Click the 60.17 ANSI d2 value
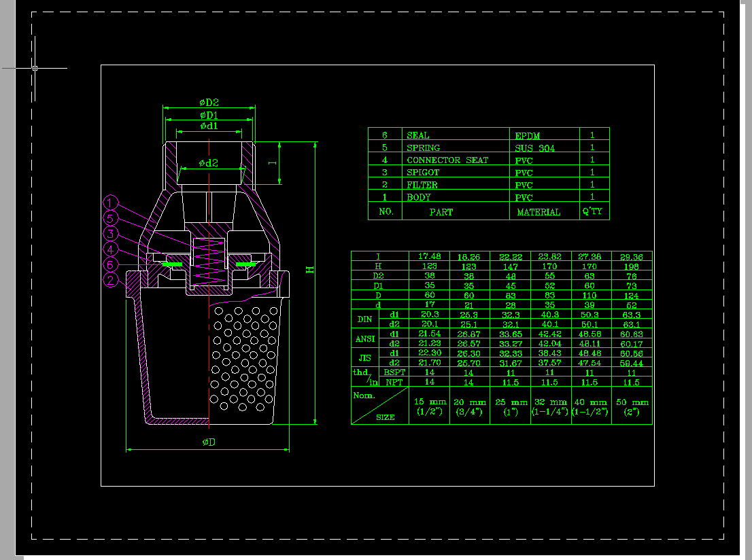Image resolution: width=752 pixels, height=560 pixels. pyautogui.click(x=631, y=344)
